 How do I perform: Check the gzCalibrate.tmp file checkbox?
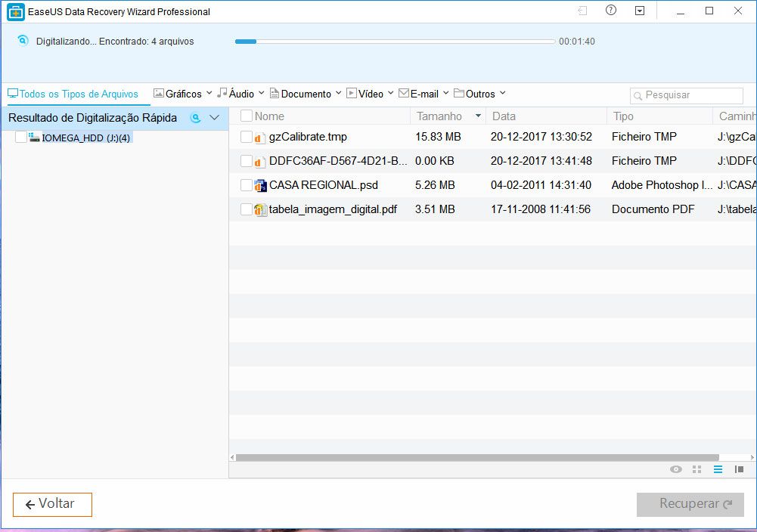(x=247, y=137)
